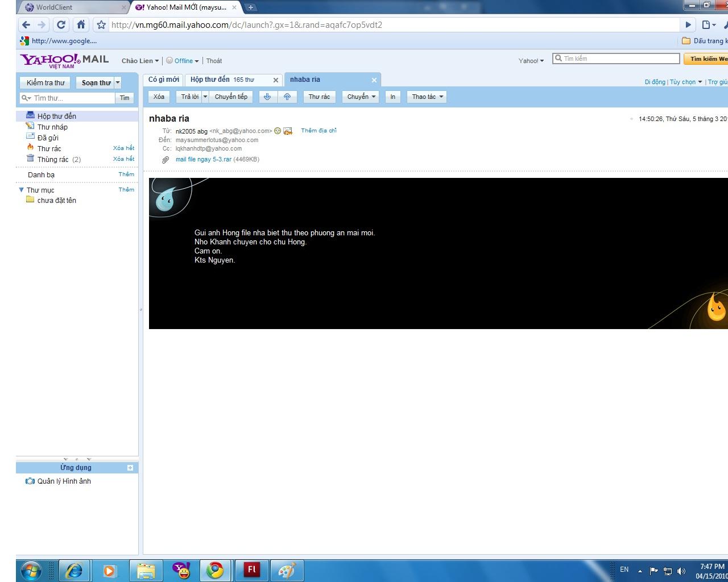Open the http://www.google.... bookmark
728x582 pixels.
pyautogui.click(x=58, y=41)
